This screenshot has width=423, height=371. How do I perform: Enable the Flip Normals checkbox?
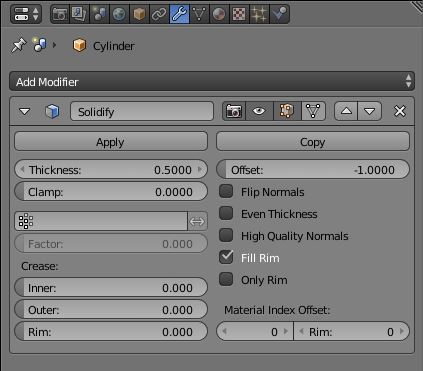point(226,191)
